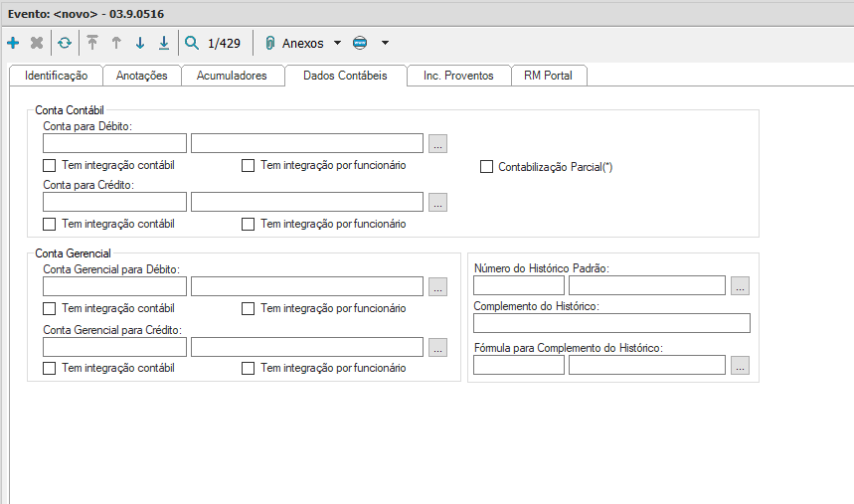Open the dropdown arrow at the toolbar's far right
This screenshot has height=504, width=854.
385,43
